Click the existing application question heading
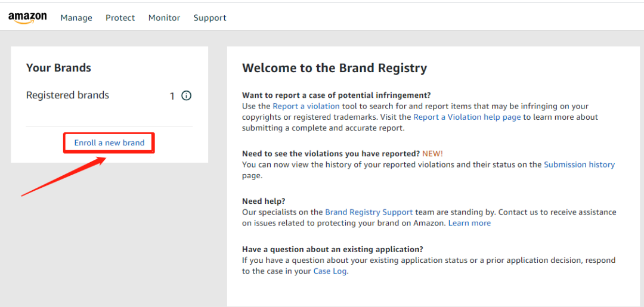Image resolution: width=644 pixels, height=307 pixels. [332, 249]
